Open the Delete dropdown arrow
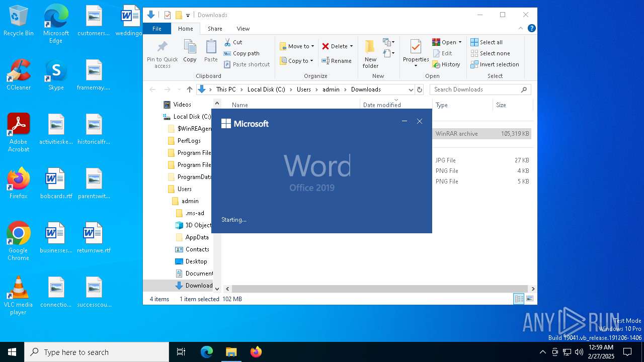 coord(351,46)
